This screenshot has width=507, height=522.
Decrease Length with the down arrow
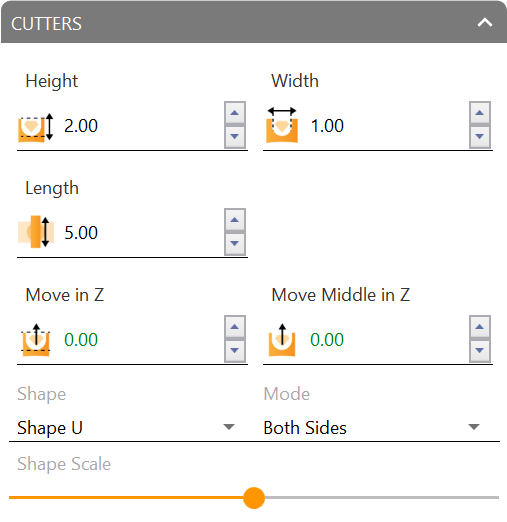point(235,244)
